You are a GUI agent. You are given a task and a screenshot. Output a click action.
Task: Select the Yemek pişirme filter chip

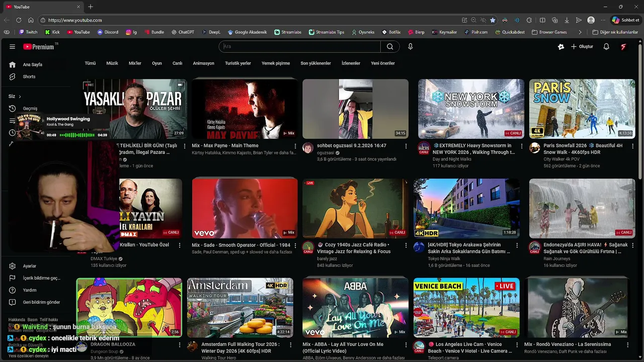pos(276,63)
